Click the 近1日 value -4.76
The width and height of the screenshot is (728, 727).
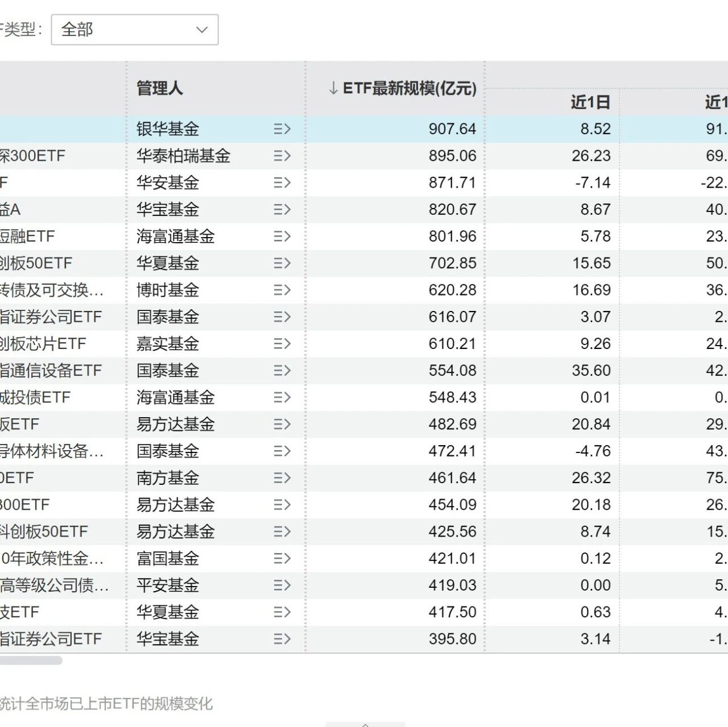tap(593, 451)
